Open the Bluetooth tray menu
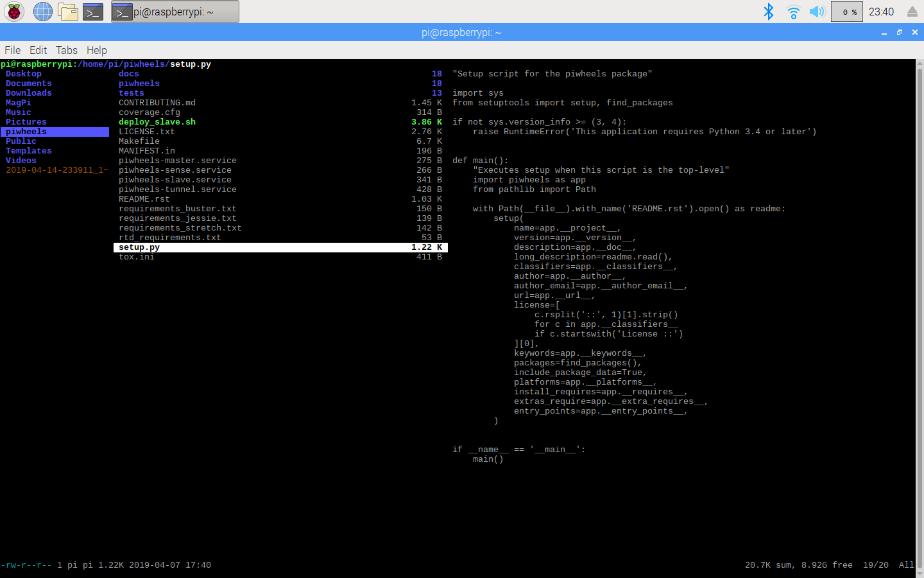The image size is (924, 578). (769, 12)
